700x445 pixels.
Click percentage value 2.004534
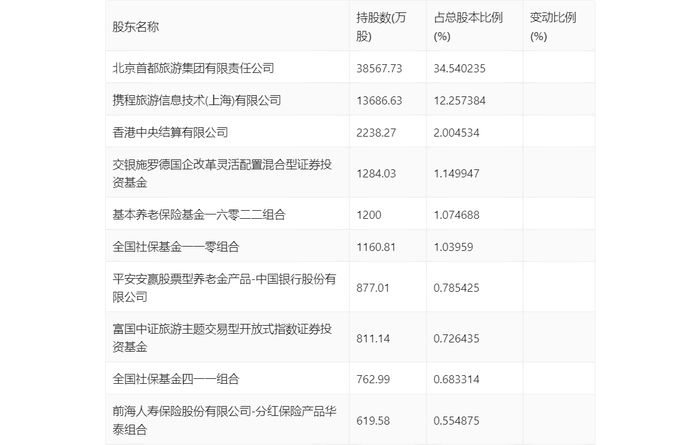point(456,133)
